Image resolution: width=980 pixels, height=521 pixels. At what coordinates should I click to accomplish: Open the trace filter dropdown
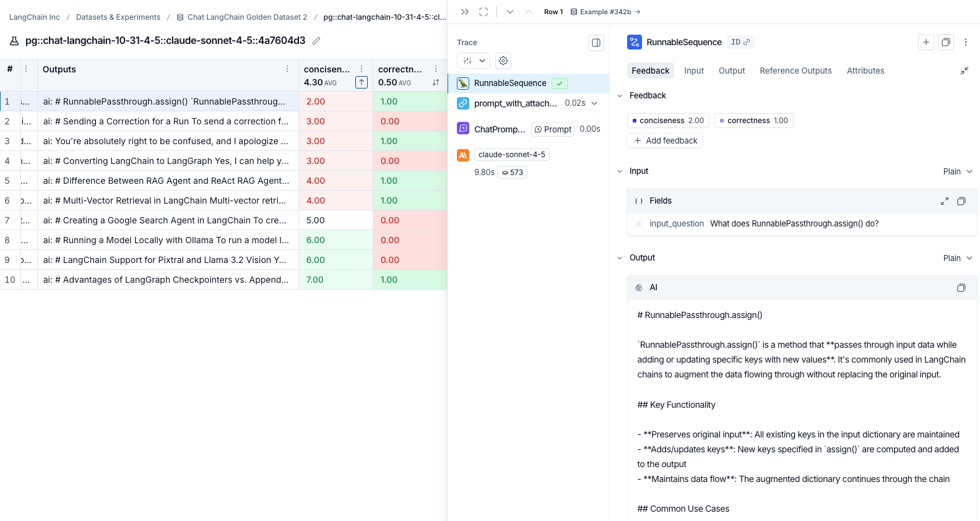(474, 61)
